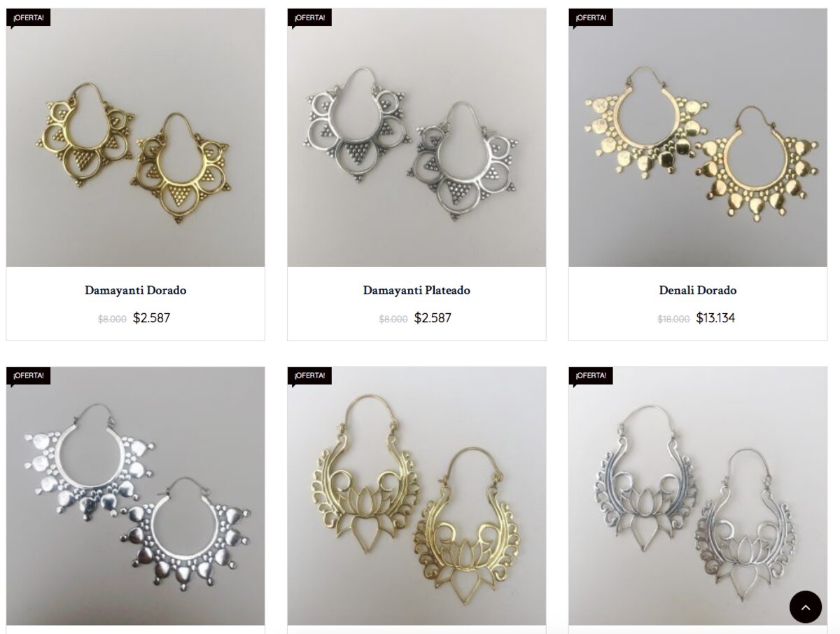Click the ¡OFERTA! badge on Damayanti Plateado

coord(310,18)
